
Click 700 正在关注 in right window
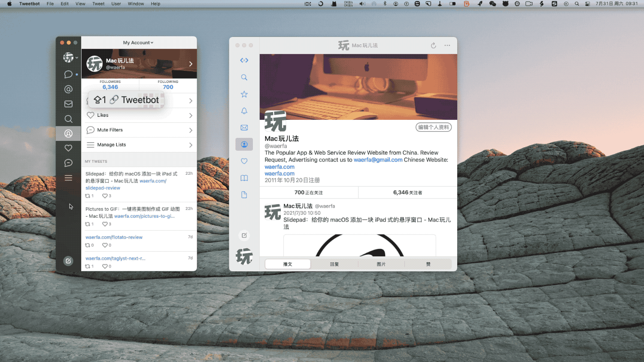[x=309, y=192]
